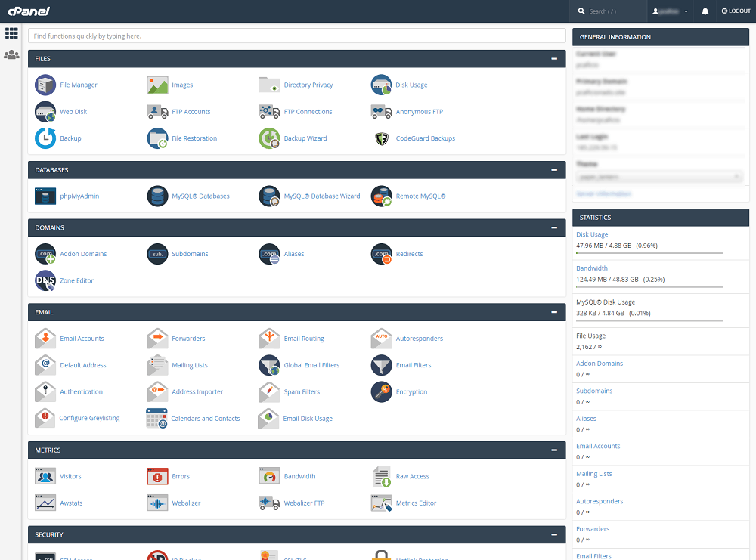Screen dimensions: 756x560
Task: Click the Images icon
Action: pos(157,85)
